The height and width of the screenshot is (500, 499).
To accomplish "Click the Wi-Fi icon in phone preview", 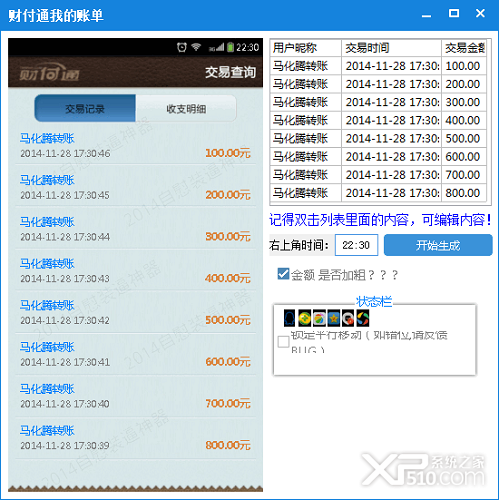I will [196, 47].
